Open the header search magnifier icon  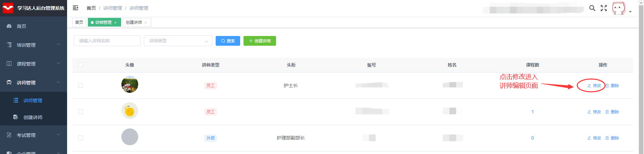[x=592, y=8]
